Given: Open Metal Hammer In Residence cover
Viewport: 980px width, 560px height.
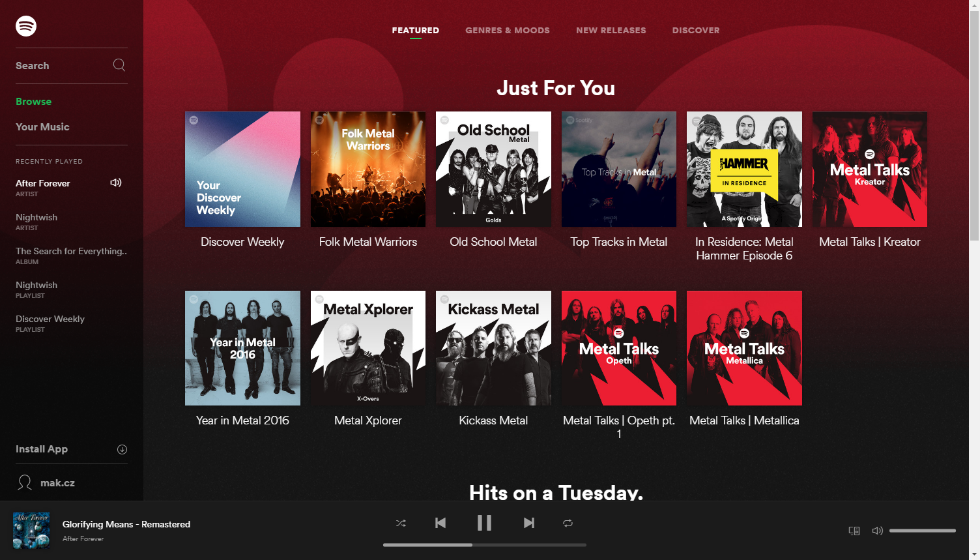Looking at the screenshot, I should (x=744, y=169).
